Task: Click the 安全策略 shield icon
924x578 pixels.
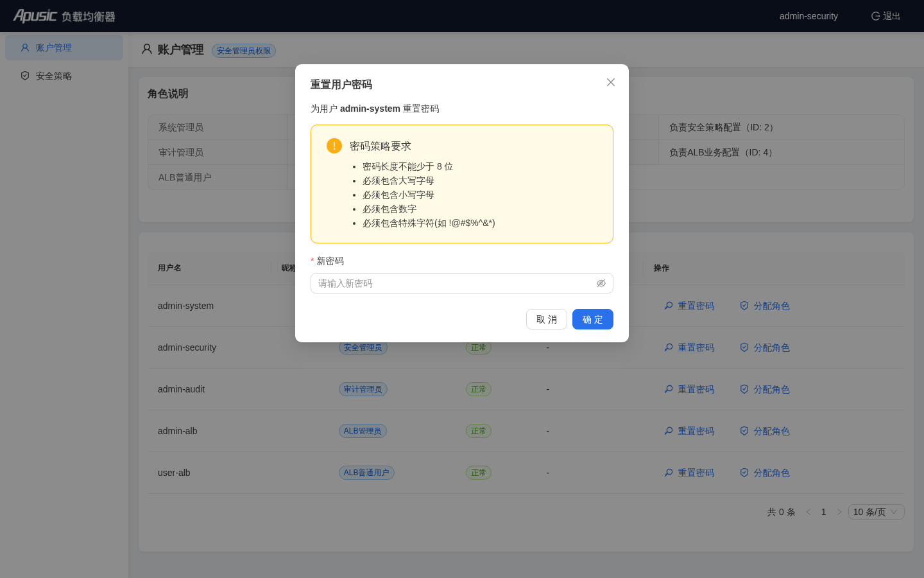Action: (25, 76)
